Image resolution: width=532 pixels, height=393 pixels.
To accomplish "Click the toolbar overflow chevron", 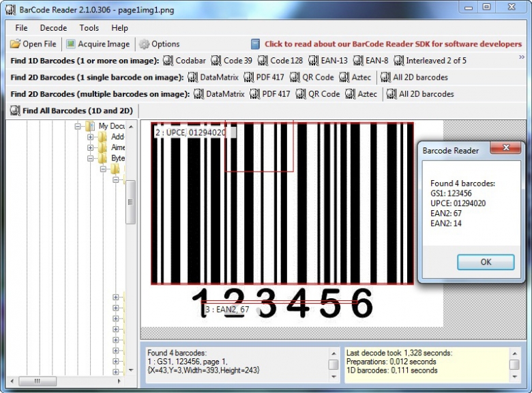I will pos(521,57).
